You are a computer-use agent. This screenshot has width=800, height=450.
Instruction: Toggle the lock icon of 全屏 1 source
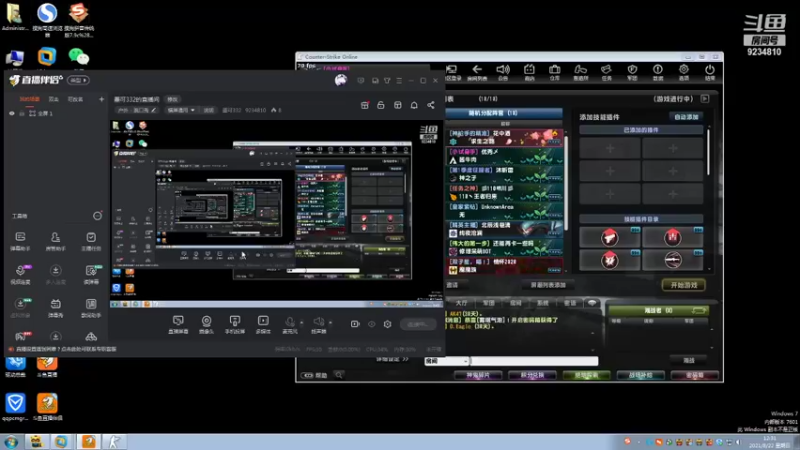click(x=21, y=113)
